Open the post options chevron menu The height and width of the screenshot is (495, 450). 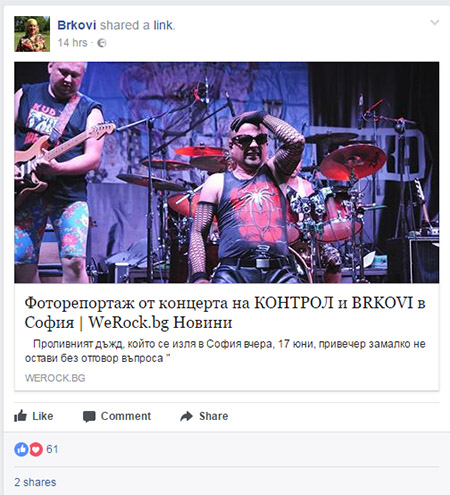(x=434, y=23)
